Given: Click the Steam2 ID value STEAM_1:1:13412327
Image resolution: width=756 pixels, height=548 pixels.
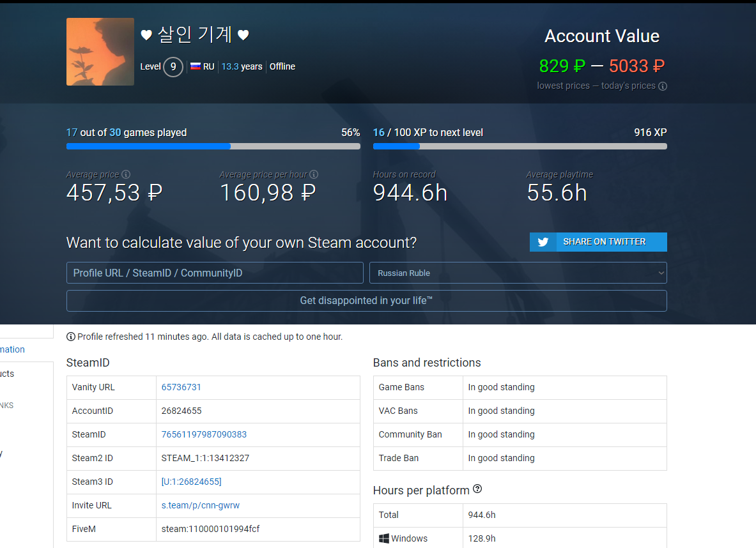Looking at the screenshot, I should coord(205,458).
